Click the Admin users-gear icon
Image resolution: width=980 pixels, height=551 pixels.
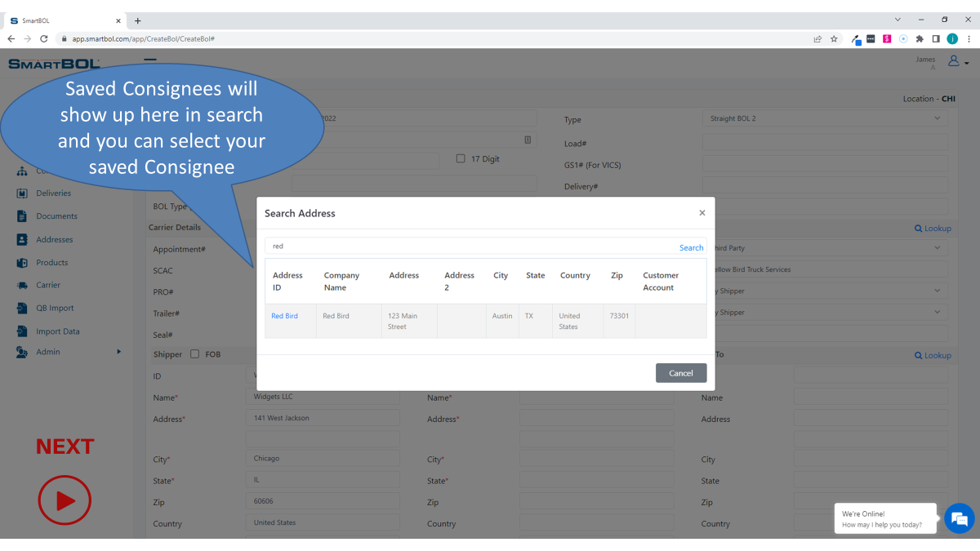(22, 352)
